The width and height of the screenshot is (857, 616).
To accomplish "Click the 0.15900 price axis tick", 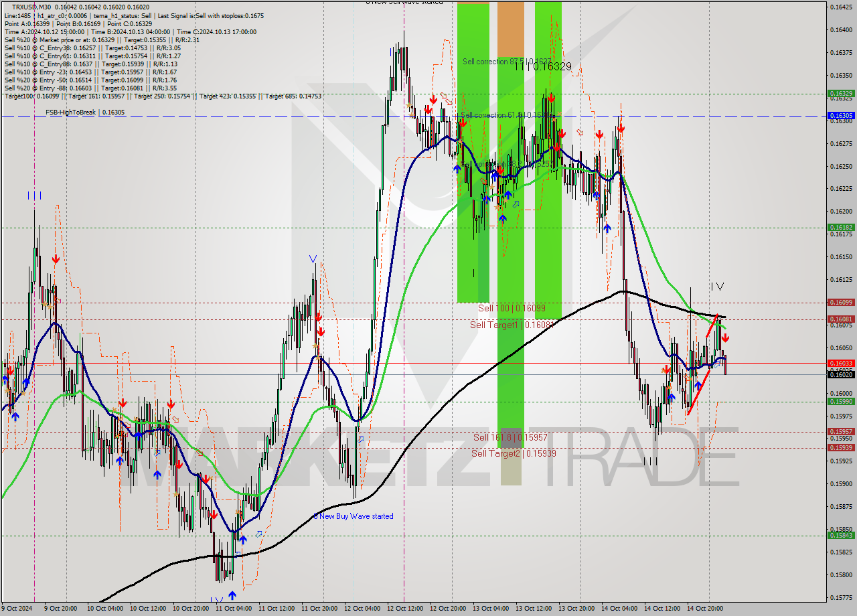I will 841,483.
